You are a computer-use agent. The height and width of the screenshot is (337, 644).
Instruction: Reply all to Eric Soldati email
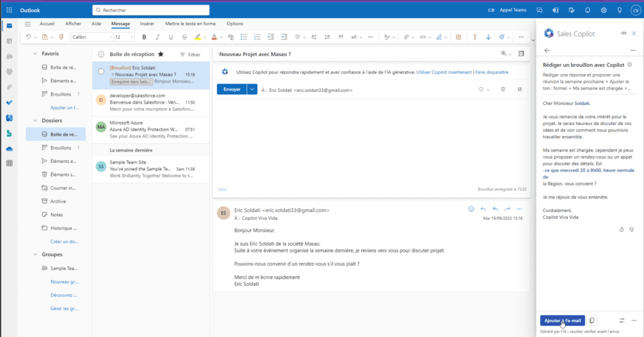496,209
